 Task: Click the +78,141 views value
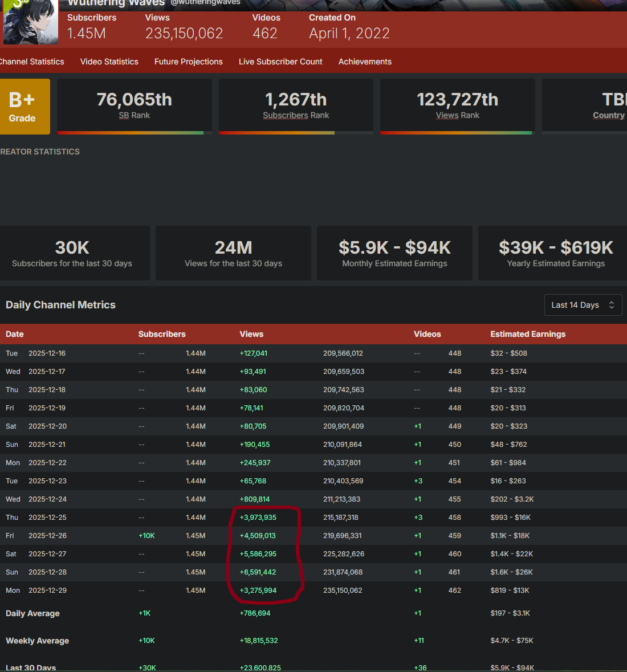pyautogui.click(x=251, y=408)
